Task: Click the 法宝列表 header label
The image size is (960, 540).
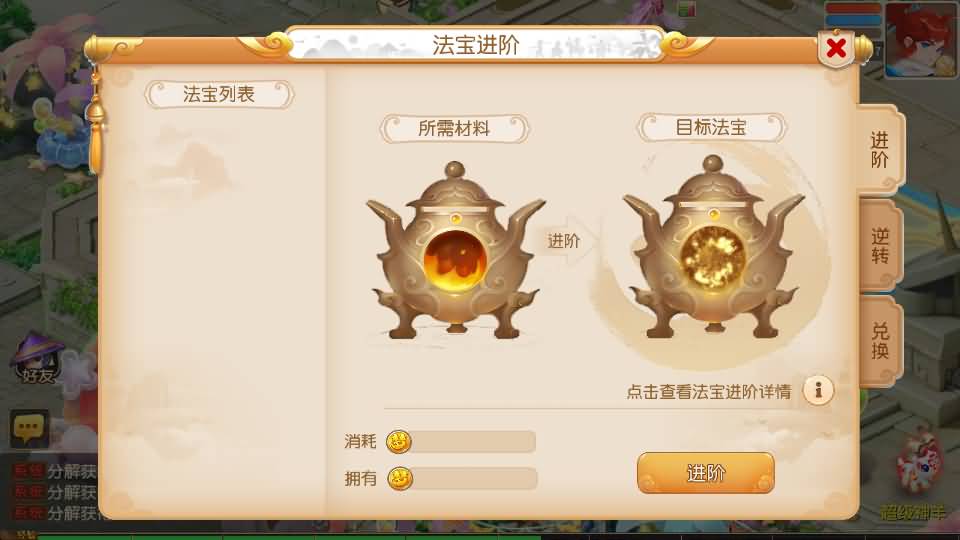Action: (x=219, y=94)
